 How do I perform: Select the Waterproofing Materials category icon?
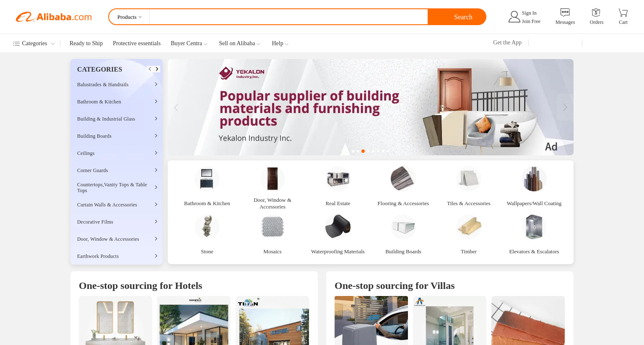(x=338, y=227)
